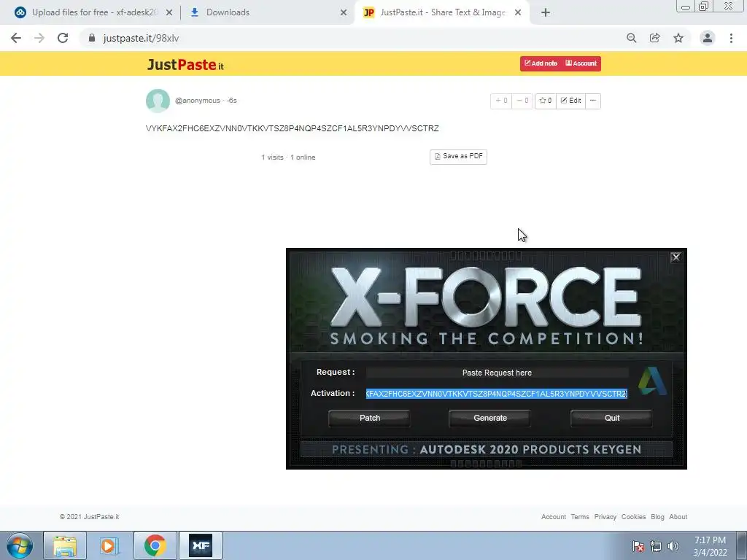Image resolution: width=747 pixels, height=560 pixels.
Task: Click the Activation code field
Action: click(497, 394)
